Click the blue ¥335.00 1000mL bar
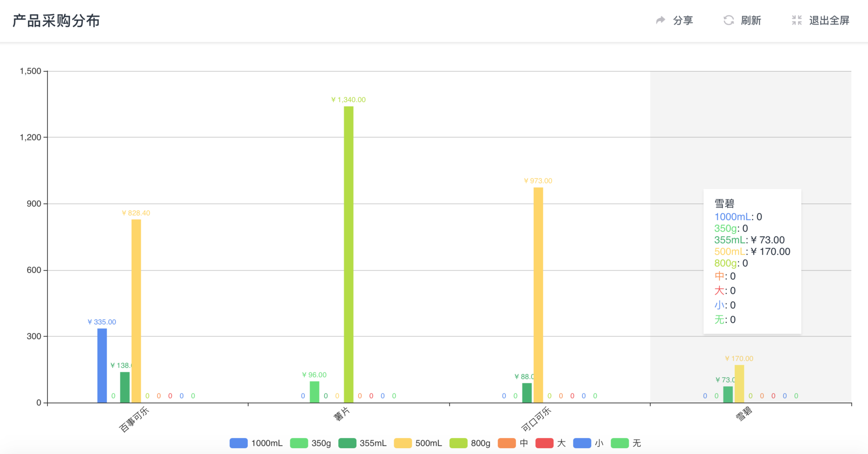The height and width of the screenshot is (454, 868). tap(102, 365)
